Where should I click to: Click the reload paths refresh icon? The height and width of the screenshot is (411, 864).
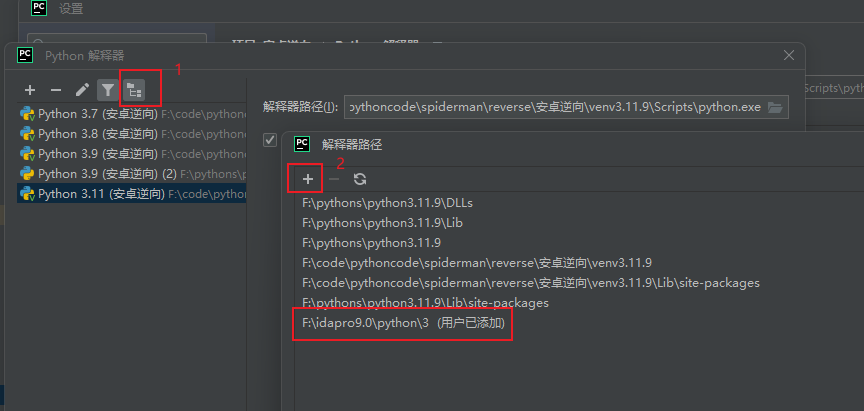tap(360, 179)
